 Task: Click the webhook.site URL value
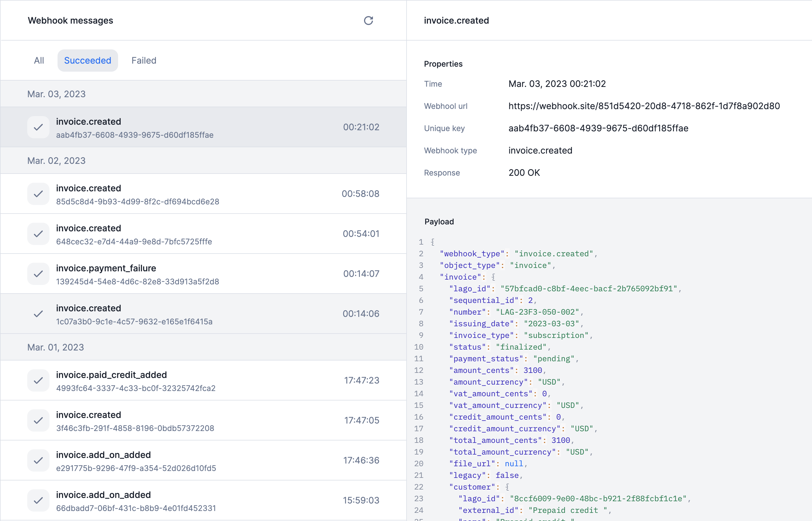(x=644, y=106)
